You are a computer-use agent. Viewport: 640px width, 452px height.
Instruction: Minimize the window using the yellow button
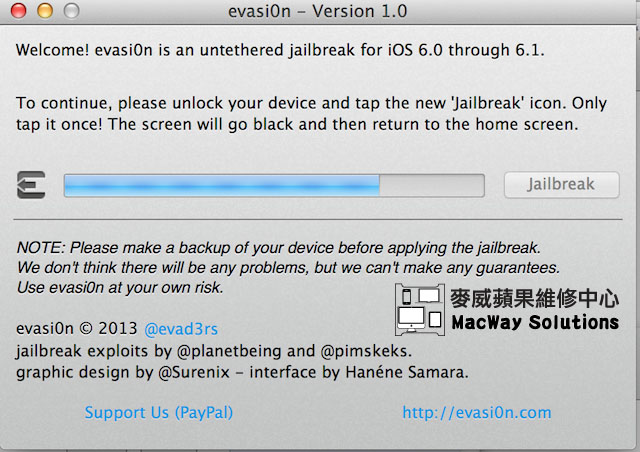pos(45,11)
